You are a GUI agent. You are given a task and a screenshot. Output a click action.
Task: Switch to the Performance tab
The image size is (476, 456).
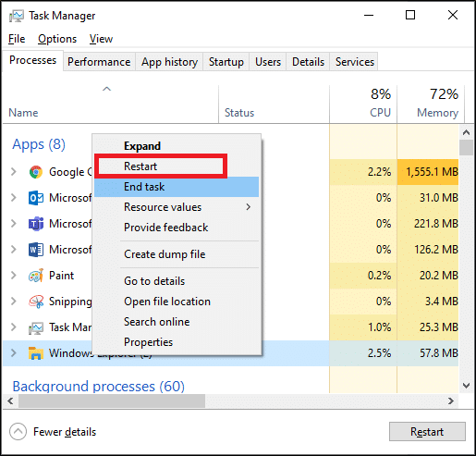click(99, 62)
